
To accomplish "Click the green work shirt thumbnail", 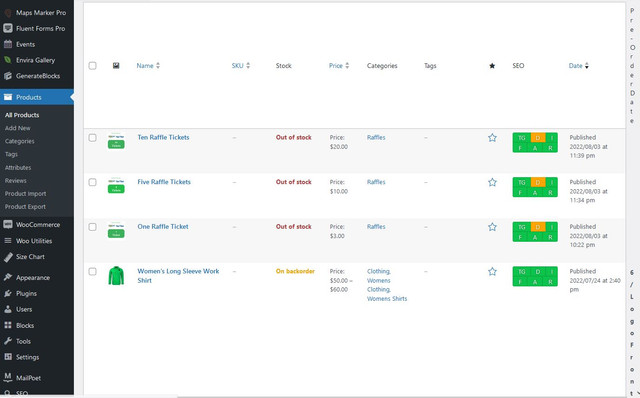I will tap(116, 276).
